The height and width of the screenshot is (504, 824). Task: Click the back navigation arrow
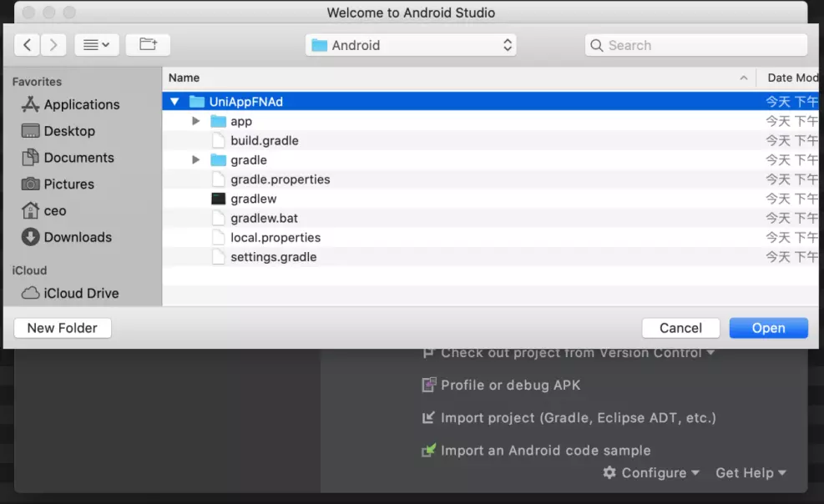(x=28, y=45)
